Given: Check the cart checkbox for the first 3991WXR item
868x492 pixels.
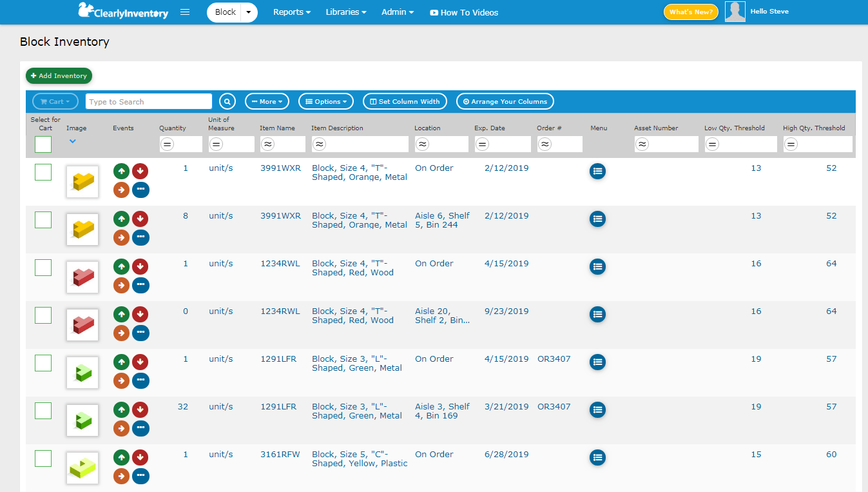Looking at the screenshot, I should (x=43, y=171).
